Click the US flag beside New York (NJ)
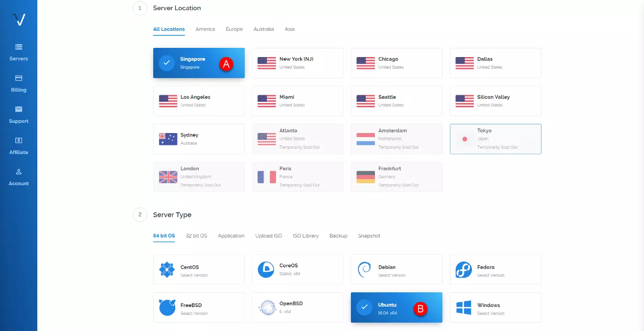644x331 pixels. (267, 63)
